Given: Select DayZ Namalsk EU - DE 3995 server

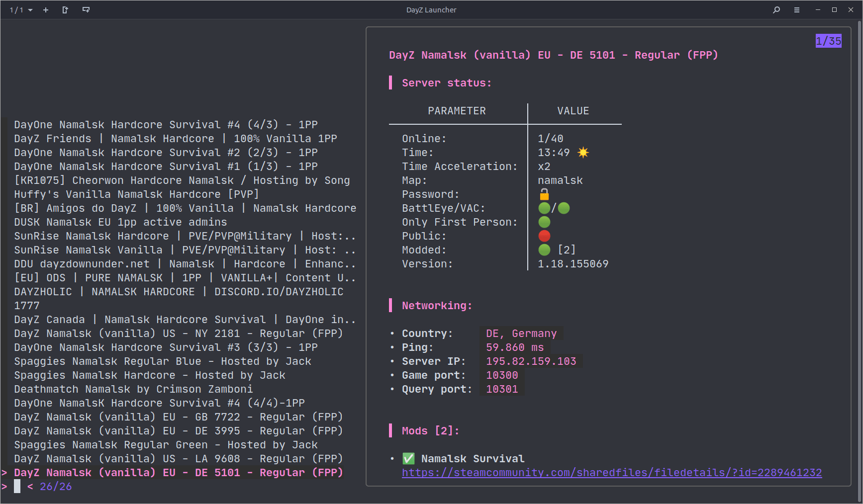Looking at the screenshot, I should pyautogui.click(x=179, y=431).
